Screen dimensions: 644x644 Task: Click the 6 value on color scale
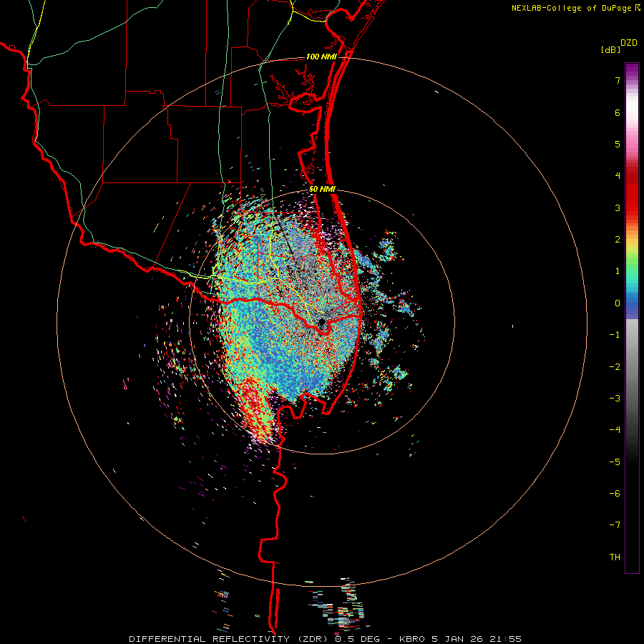point(618,112)
